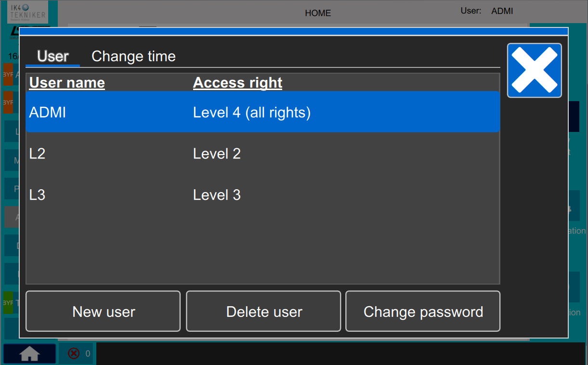The height and width of the screenshot is (365, 588).
Task: Select the L3 user row
Action: [263, 195]
